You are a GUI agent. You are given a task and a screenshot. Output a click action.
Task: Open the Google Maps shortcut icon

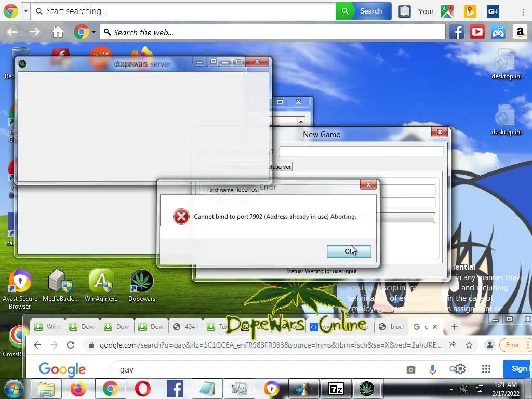tap(447, 11)
